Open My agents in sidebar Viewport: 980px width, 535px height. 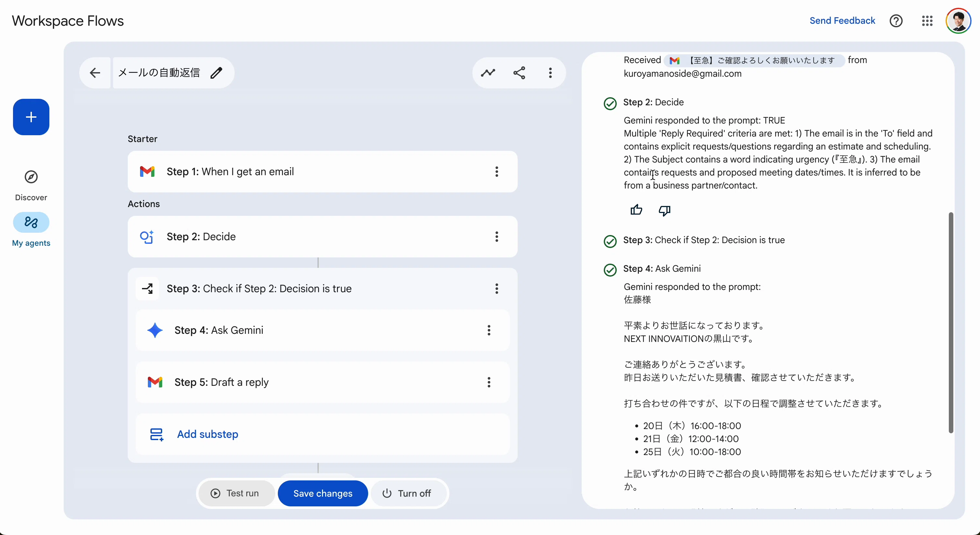click(31, 230)
